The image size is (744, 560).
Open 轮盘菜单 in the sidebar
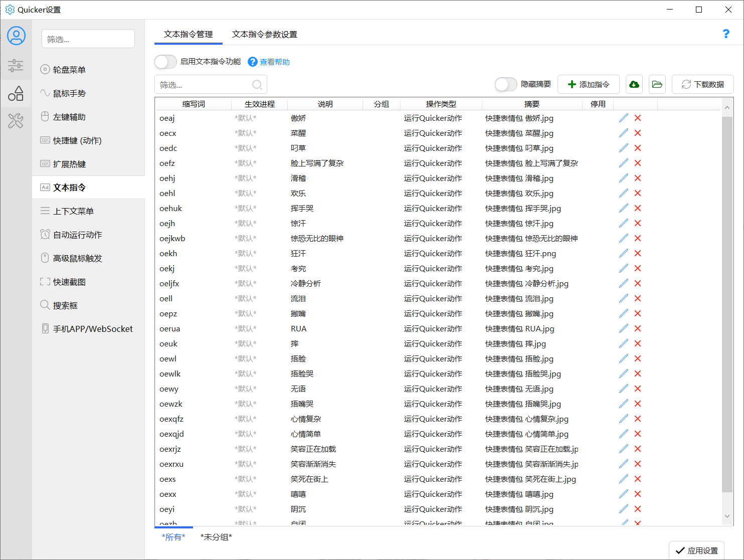(88, 70)
